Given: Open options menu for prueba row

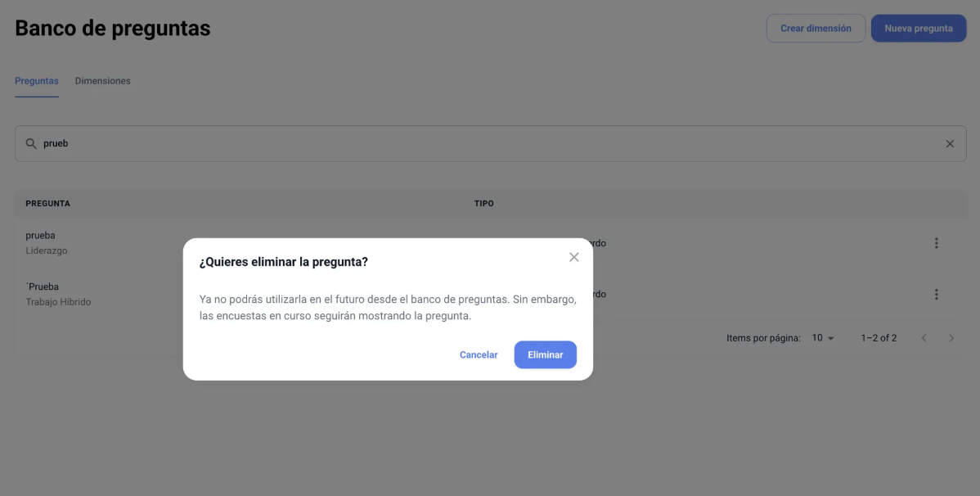Looking at the screenshot, I should point(936,243).
